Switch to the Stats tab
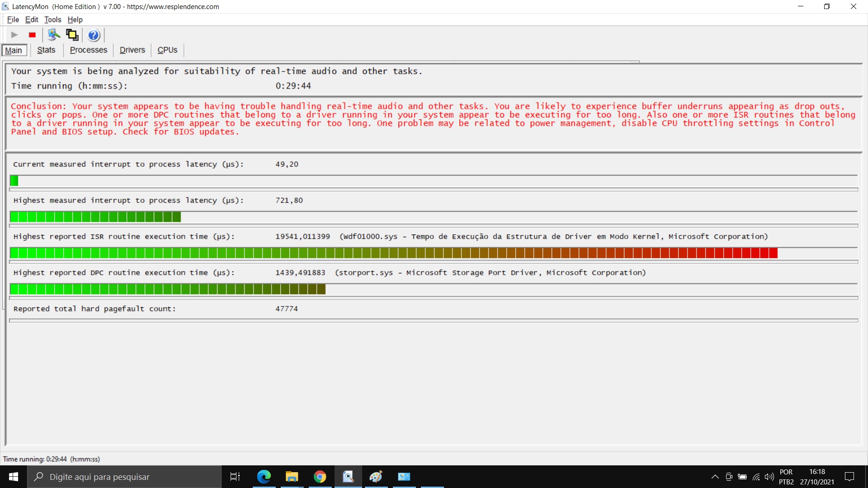868x488 pixels. click(46, 50)
